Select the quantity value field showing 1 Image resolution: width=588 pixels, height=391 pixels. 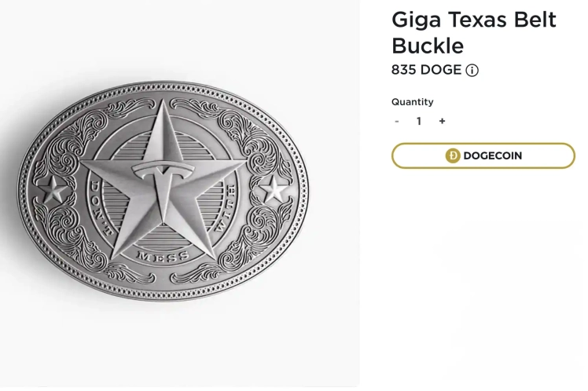pos(419,121)
